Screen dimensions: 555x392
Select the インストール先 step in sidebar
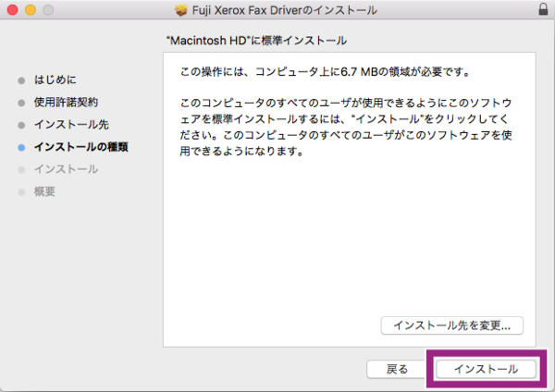[x=71, y=124]
